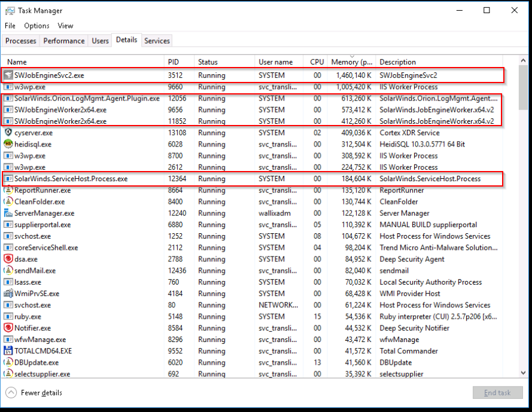Select SWJobEngineWorker2x64.exe with PID 9656

pyautogui.click(x=253, y=109)
